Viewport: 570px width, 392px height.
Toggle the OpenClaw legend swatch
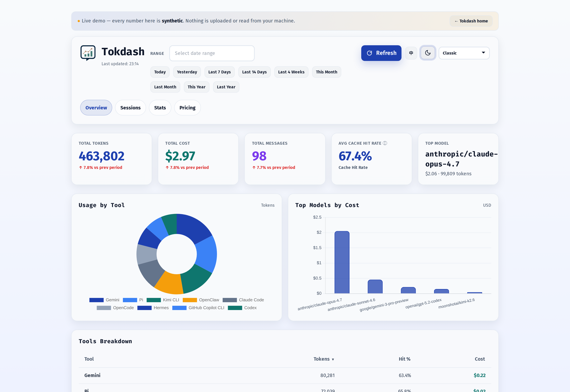(x=190, y=300)
